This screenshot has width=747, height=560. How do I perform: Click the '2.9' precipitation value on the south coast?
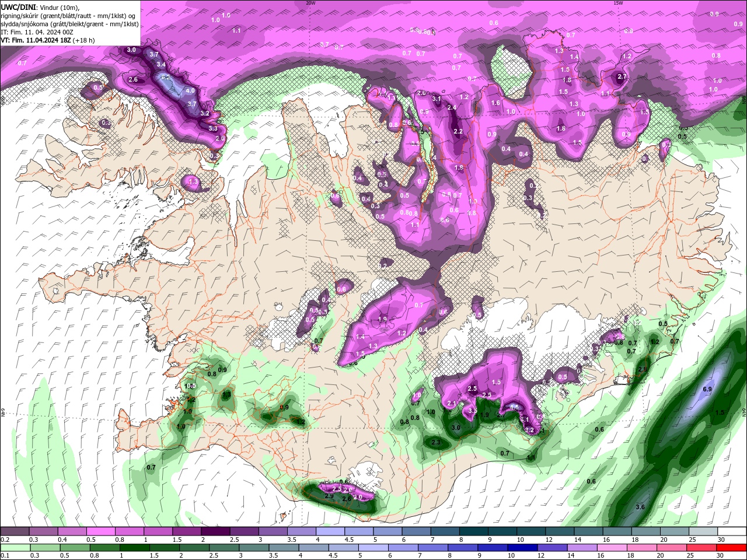tap(329, 496)
